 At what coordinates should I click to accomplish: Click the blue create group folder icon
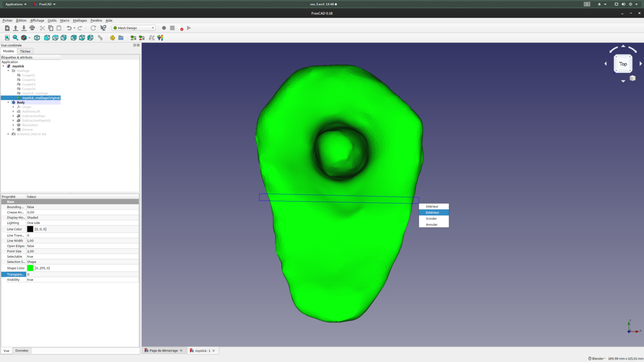[121, 38]
